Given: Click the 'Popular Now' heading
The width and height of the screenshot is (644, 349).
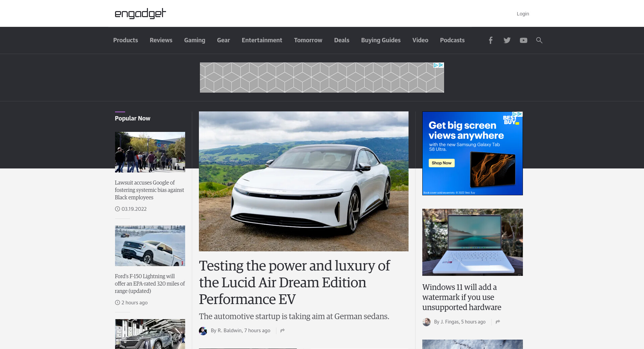Looking at the screenshot, I should click(132, 118).
